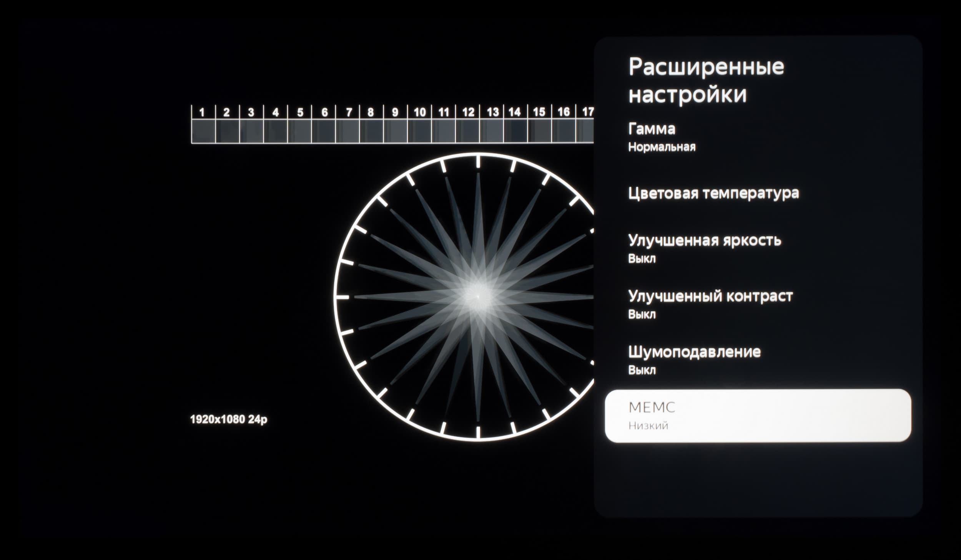Click the 1920x1080 24p label
Viewport: 961px width, 560px height.
coord(228,419)
